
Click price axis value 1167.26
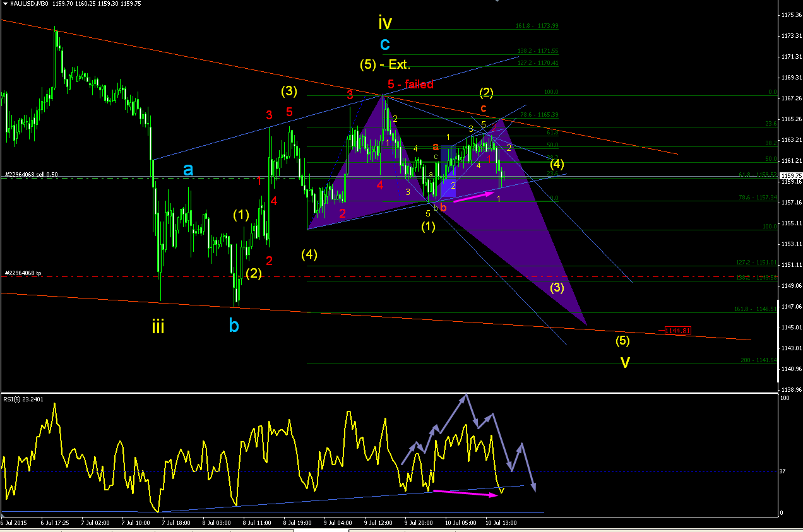(791, 98)
